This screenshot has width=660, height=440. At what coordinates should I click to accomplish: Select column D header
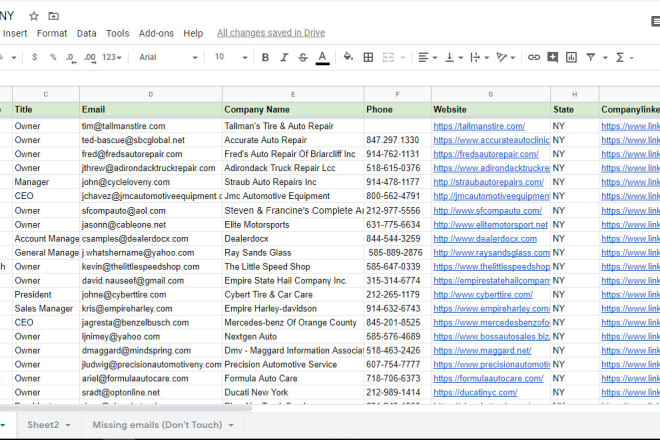click(x=151, y=94)
